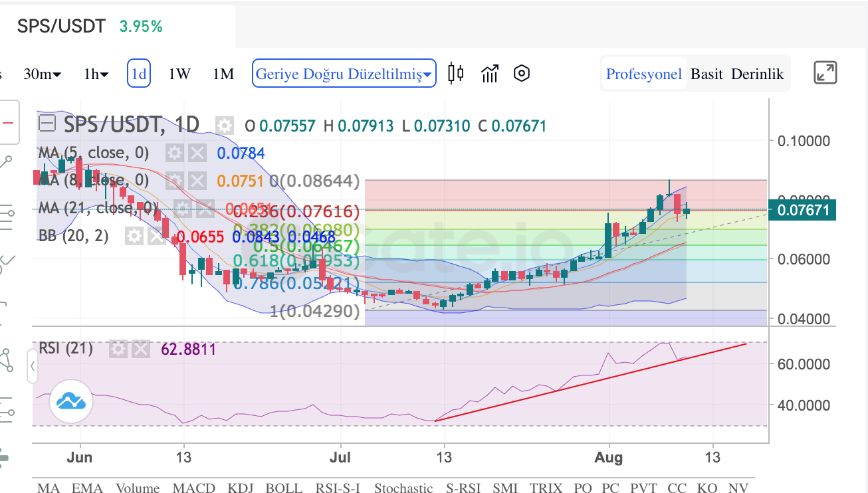Screen dimensions: 868x493
Task: Open the indicators chart icon in toolbar
Action: point(490,73)
